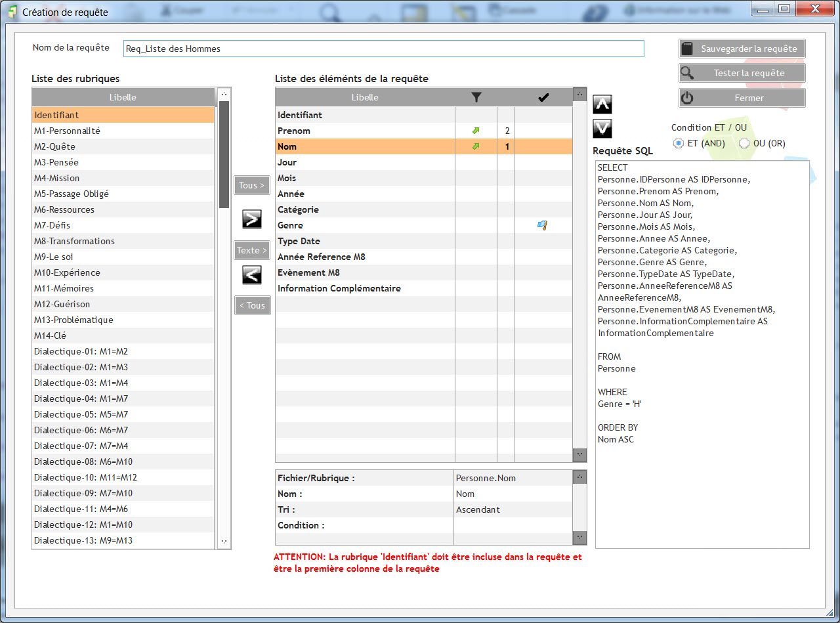Click the condition flag icon on the Genre row
840x623 pixels.
point(541,225)
